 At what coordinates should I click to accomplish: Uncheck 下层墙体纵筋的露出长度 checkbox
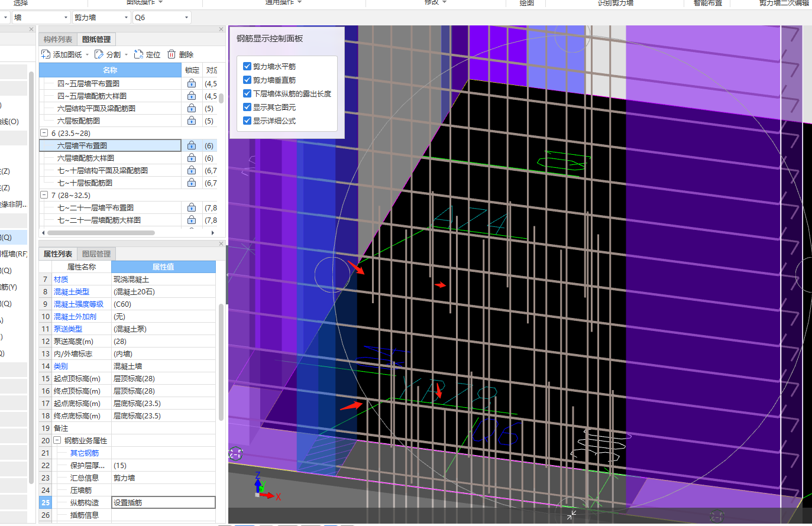(247, 93)
